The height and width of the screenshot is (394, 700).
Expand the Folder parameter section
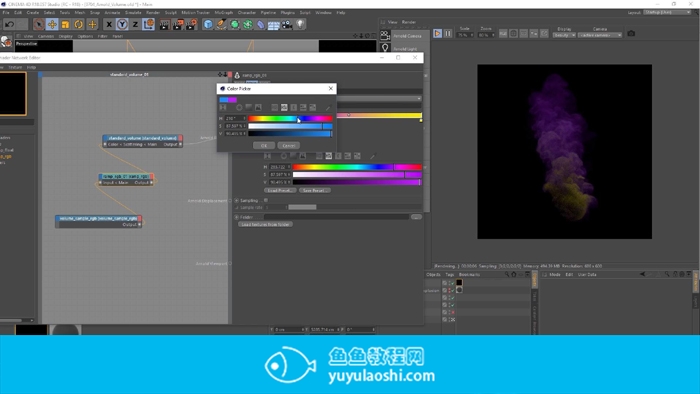[237, 217]
